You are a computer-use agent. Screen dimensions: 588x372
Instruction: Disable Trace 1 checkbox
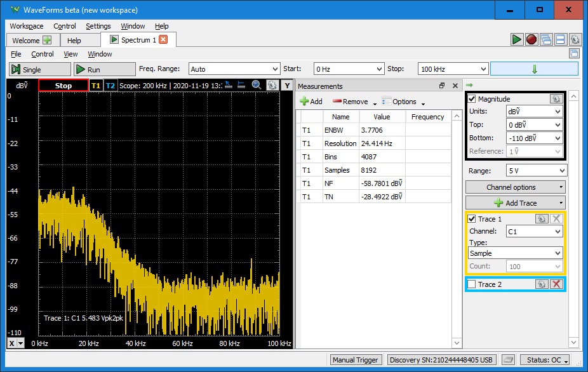pyautogui.click(x=472, y=219)
